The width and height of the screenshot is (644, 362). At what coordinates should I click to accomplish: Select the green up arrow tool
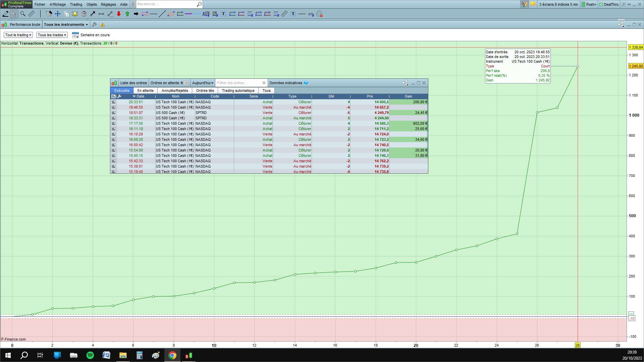127,14
